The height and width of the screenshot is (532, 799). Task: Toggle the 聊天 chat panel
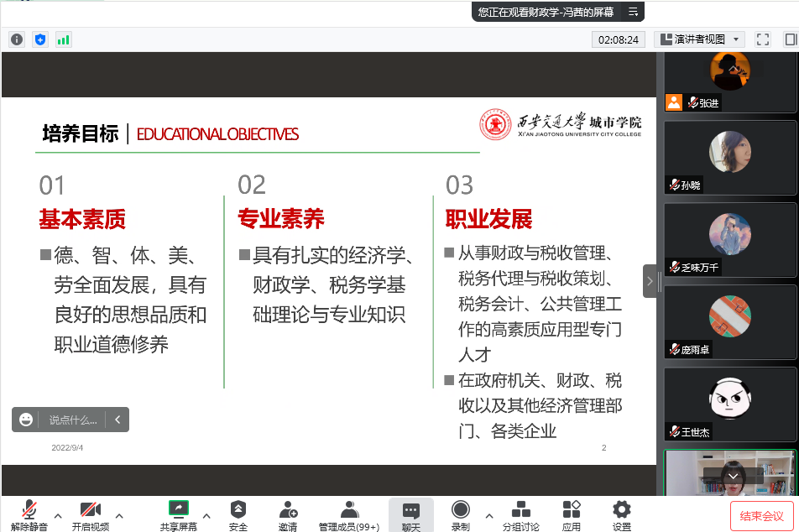[410, 515]
